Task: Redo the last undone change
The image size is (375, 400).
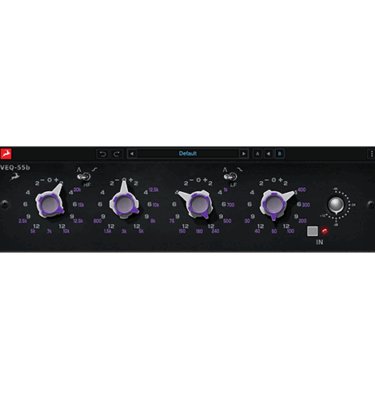Action: point(117,154)
